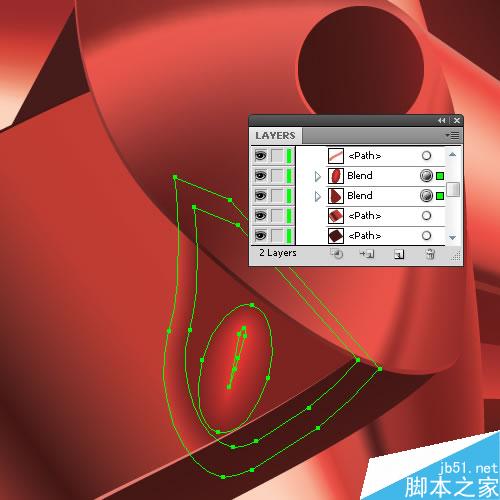500x500 pixels.
Task: Click target circle of dark maroon <Path> row
Action: [x=426, y=236]
